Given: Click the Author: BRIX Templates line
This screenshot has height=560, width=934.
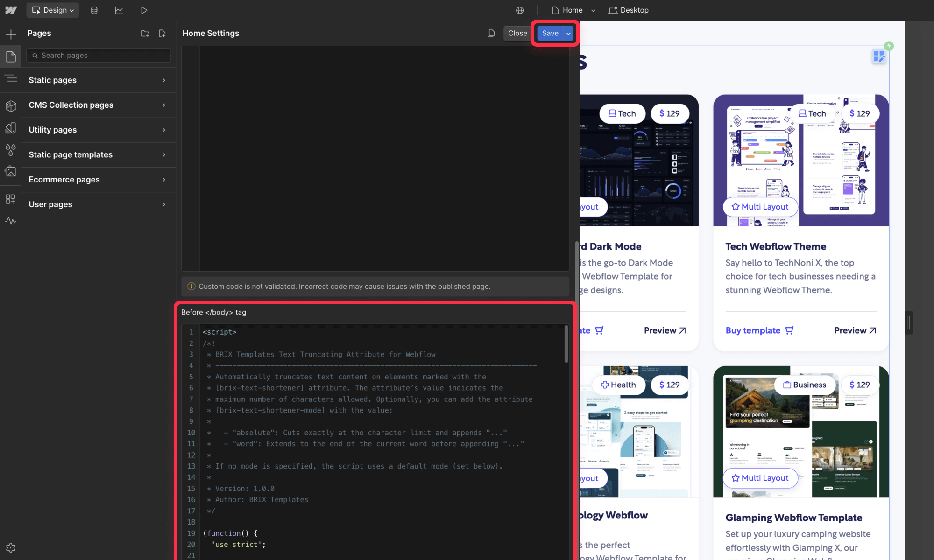Looking at the screenshot, I should point(257,500).
